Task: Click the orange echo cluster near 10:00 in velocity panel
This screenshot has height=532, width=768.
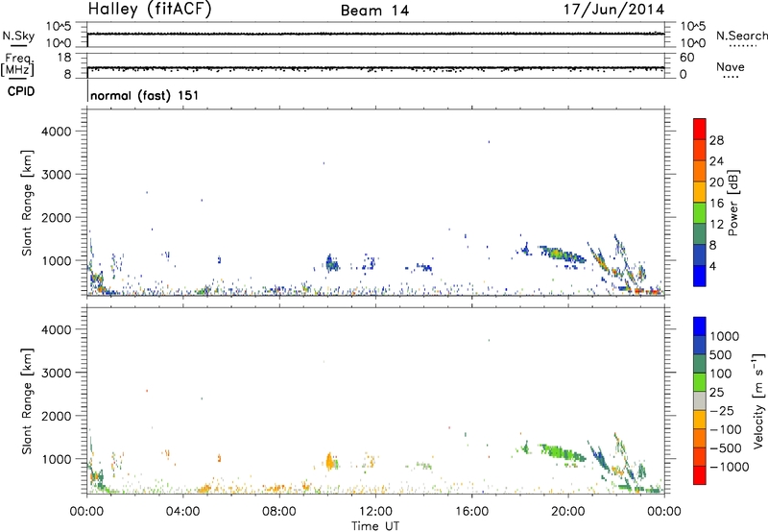Action: pyautogui.click(x=330, y=461)
